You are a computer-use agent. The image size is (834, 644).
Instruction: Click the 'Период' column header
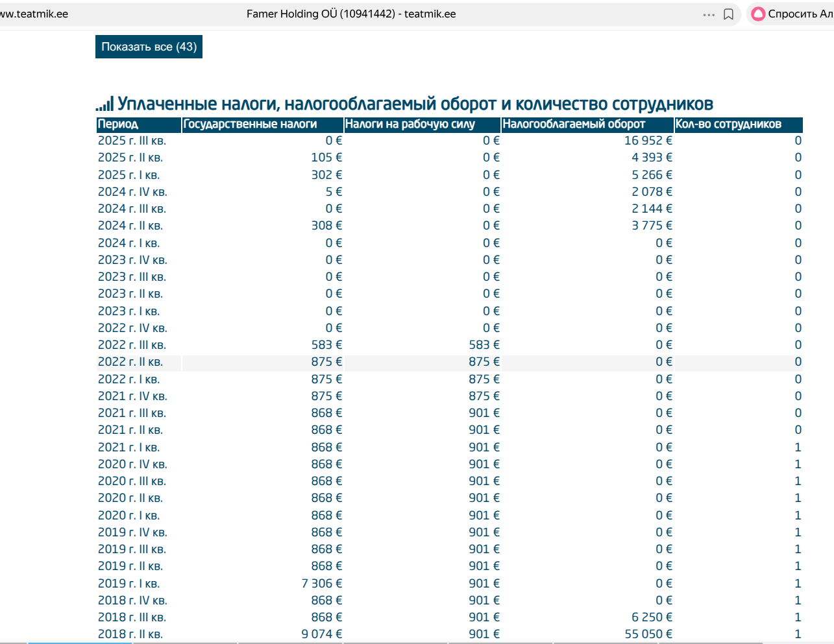[x=118, y=125]
